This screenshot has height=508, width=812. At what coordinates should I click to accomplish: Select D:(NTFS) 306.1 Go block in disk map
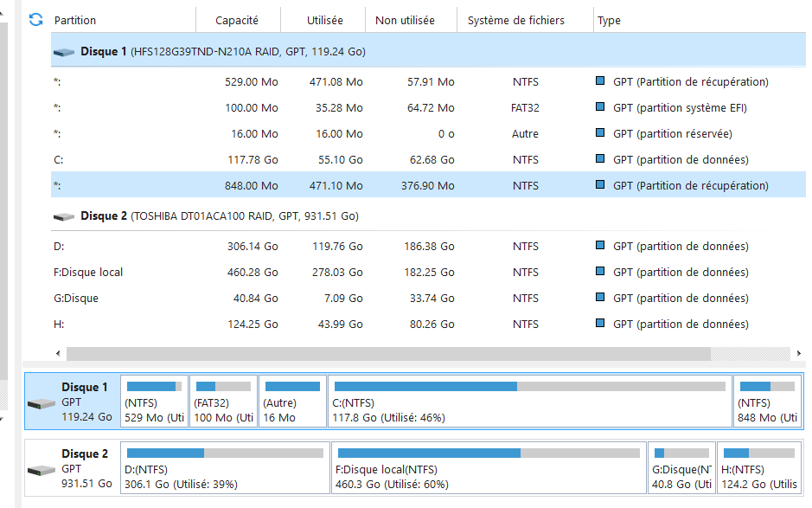point(226,468)
